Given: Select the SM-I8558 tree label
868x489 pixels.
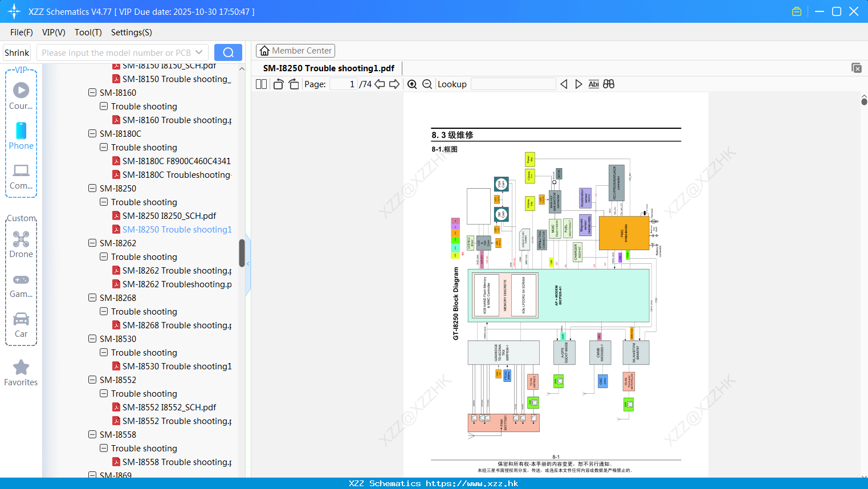Looking at the screenshot, I should (118, 434).
